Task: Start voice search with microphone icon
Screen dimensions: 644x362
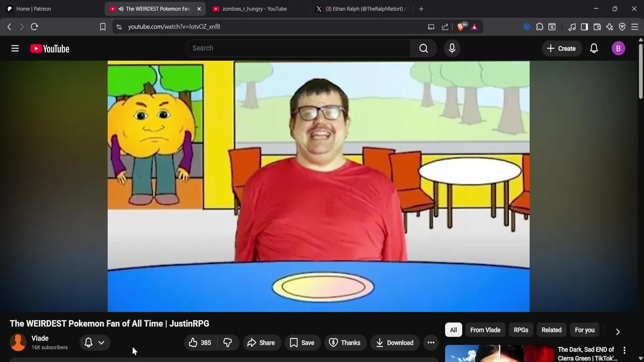Action: click(452, 48)
